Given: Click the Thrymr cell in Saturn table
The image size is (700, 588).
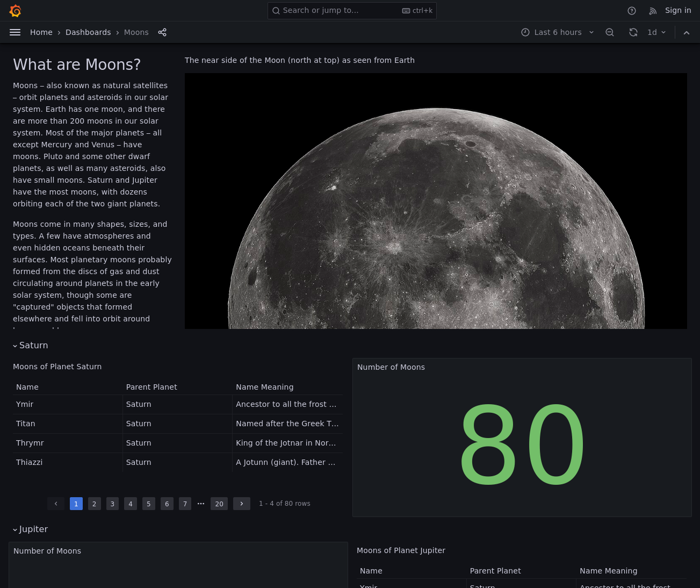Looking at the screenshot, I should [68, 443].
